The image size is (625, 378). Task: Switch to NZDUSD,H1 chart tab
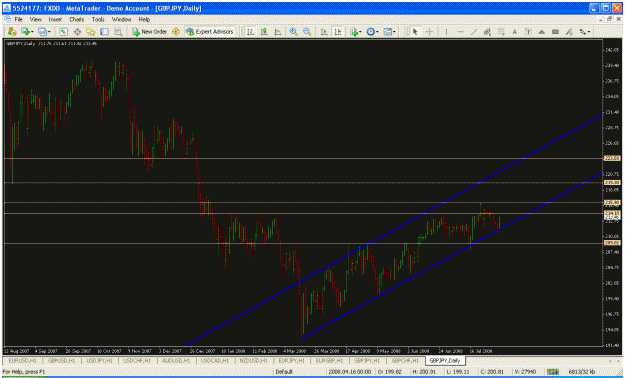click(x=253, y=360)
